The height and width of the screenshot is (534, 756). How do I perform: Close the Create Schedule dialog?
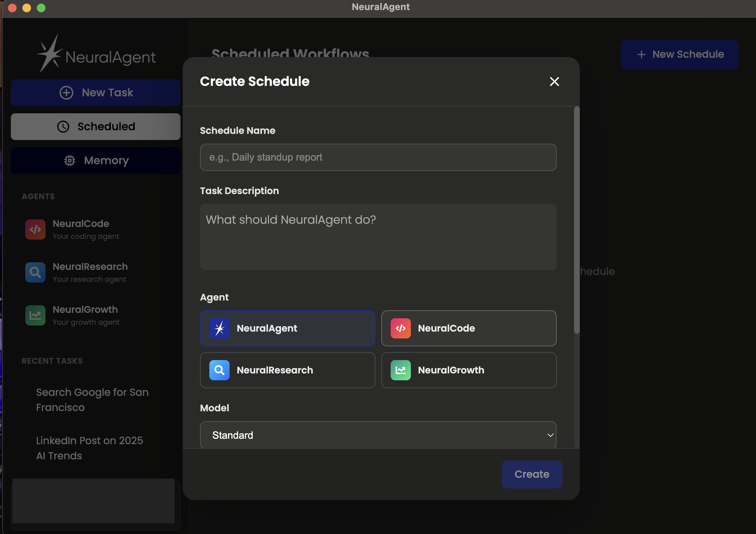[554, 82]
